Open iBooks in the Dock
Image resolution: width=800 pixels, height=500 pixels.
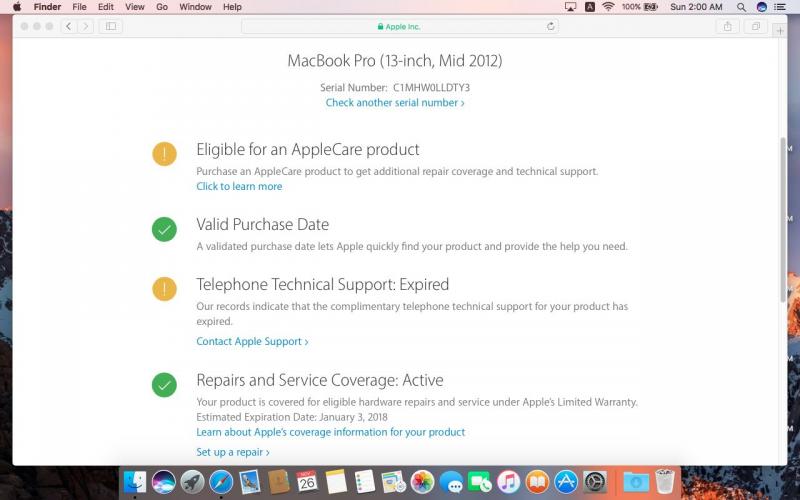[537, 482]
